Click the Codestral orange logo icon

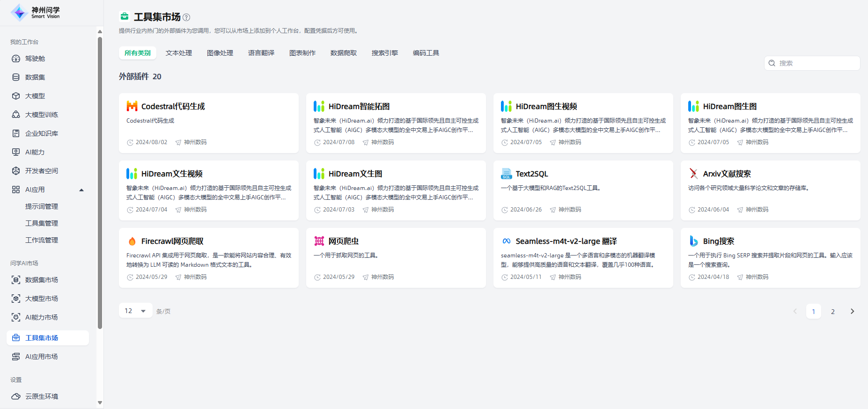point(132,106)
